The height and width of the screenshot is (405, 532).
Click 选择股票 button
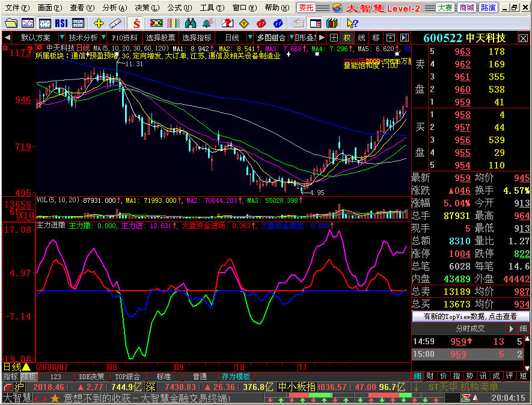tap(161, 38)
